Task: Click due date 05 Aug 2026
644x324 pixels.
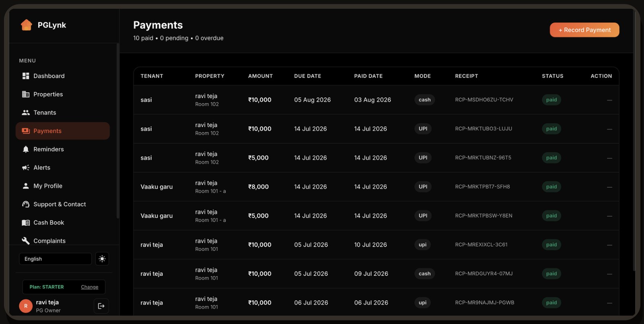Action: click(312, 100)
